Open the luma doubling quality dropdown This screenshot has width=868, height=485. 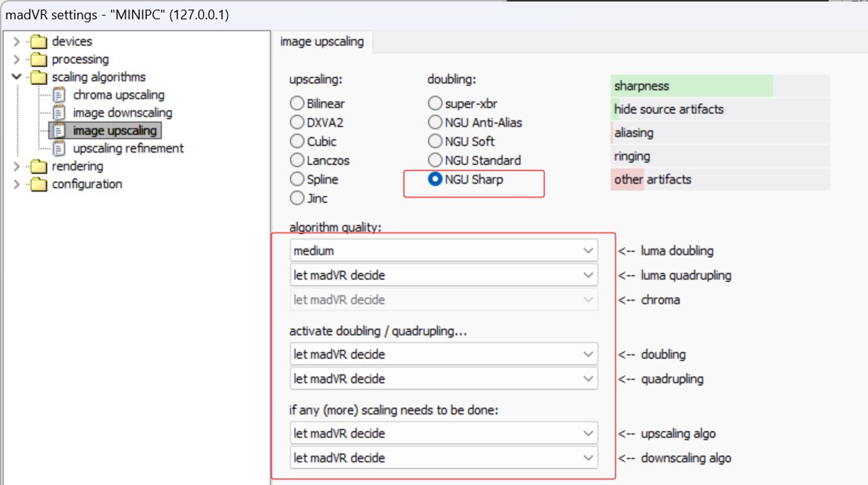(x=443, y=251)
